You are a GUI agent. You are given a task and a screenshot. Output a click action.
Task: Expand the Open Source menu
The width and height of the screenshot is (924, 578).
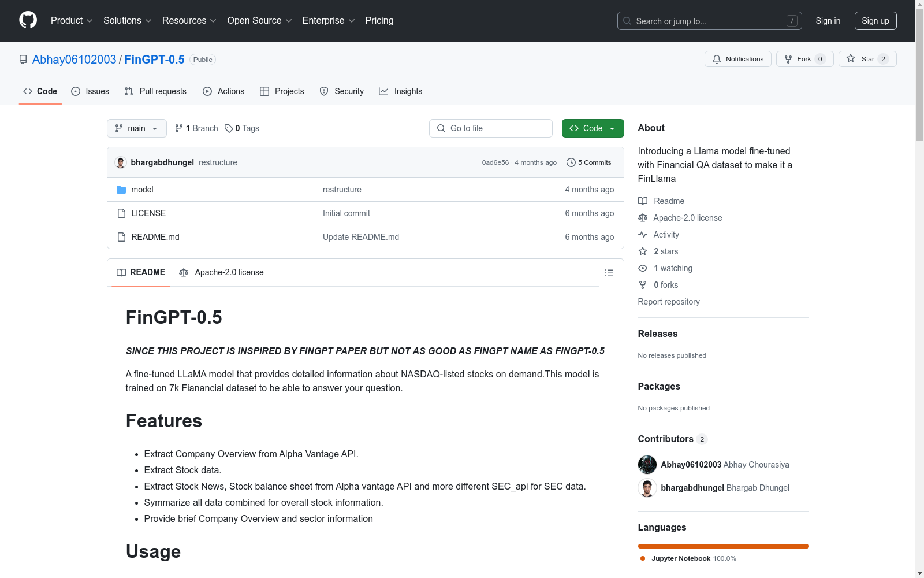(x=260, y=21)
